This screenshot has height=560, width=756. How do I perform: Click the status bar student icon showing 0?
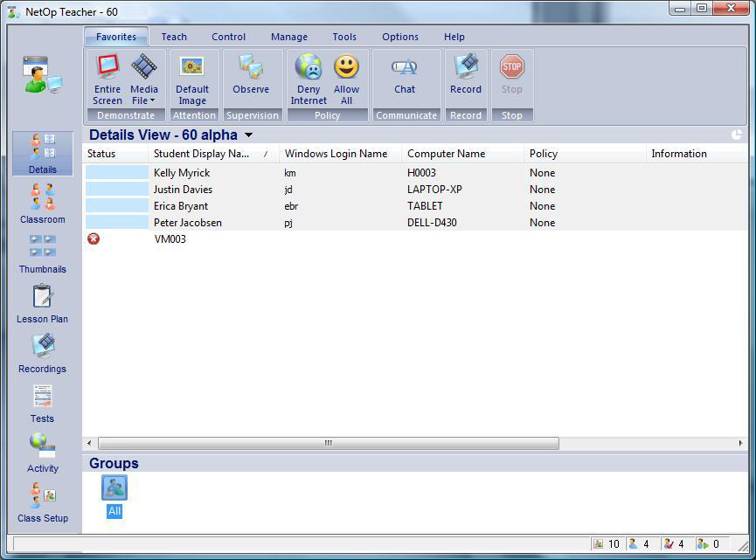coord(703,544)
